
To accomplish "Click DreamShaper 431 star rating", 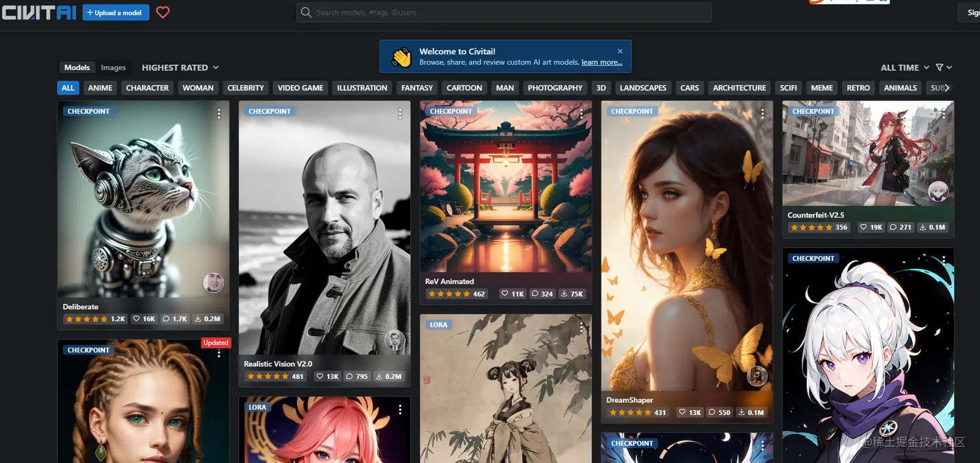I will 638,412.
